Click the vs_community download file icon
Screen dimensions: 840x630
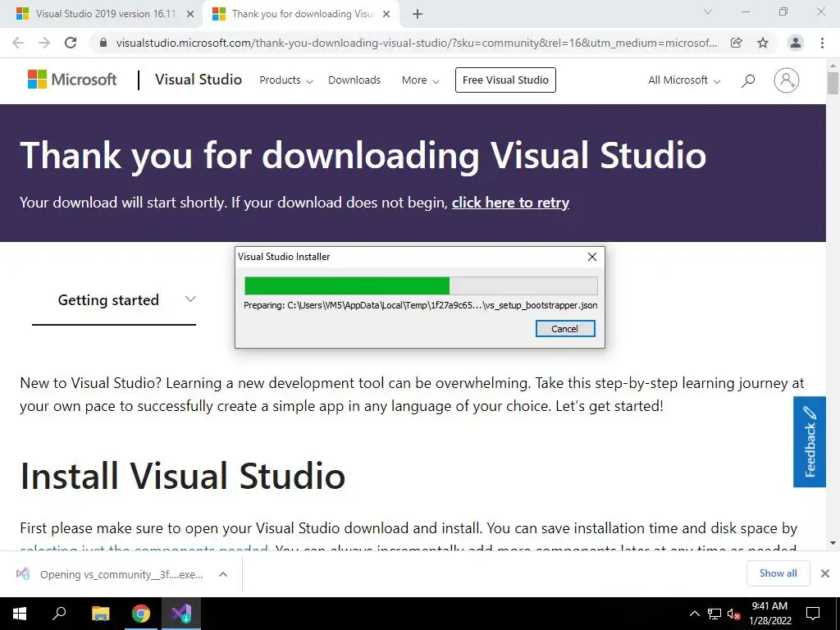(22, 574)
